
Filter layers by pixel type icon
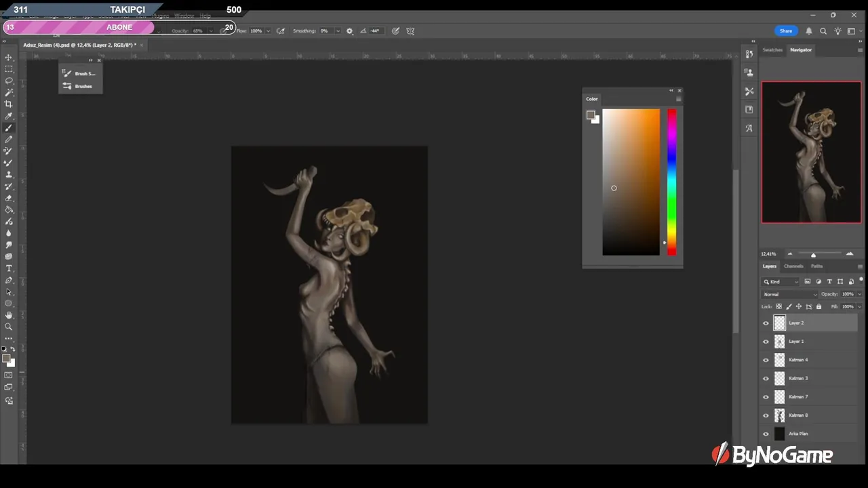coord(807,281)
